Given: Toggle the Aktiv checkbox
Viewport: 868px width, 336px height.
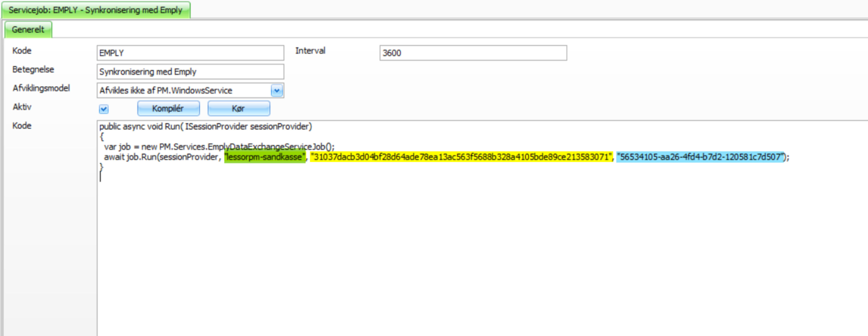Looking at the screenshot, I should click(x=103, y=109).
